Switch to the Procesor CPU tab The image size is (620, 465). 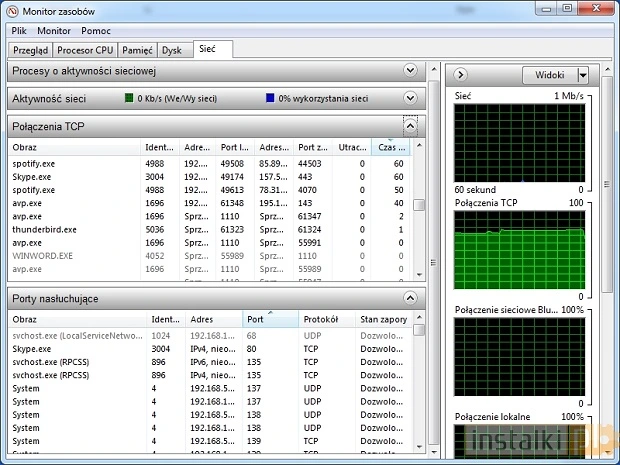85,49
